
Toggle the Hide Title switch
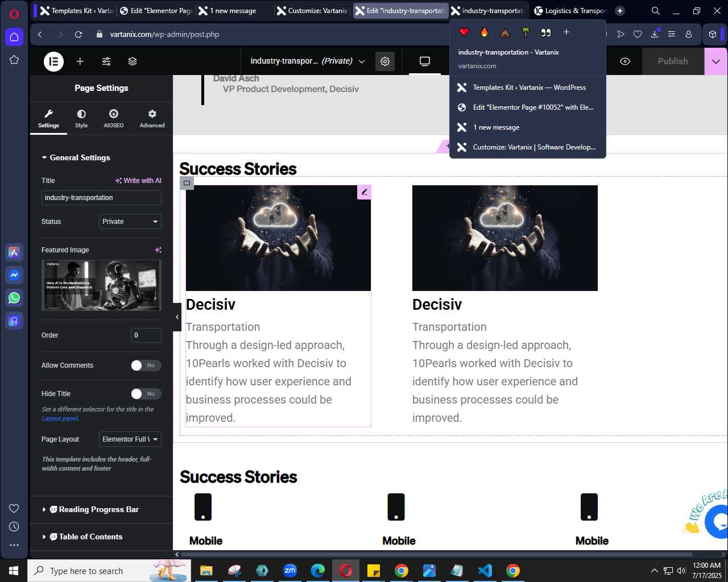click(x=146, y=394)
